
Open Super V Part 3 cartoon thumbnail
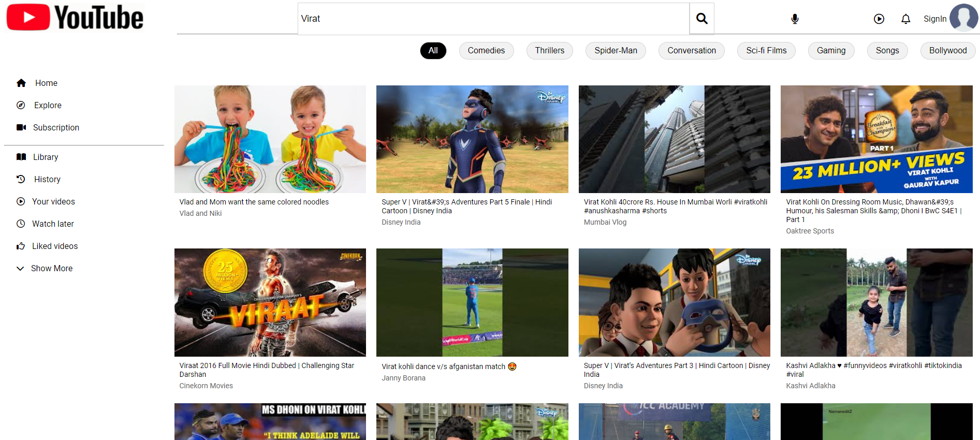pos(675,302)
